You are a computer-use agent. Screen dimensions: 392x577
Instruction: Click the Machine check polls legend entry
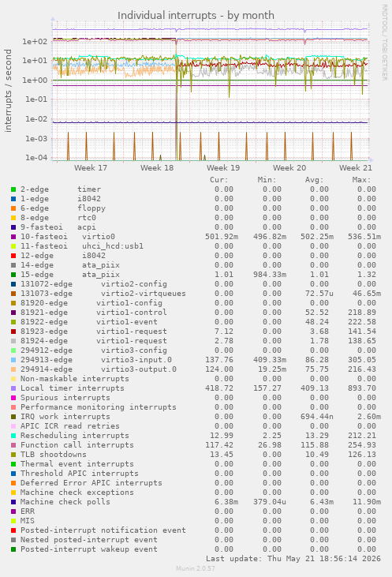[65, 502]
